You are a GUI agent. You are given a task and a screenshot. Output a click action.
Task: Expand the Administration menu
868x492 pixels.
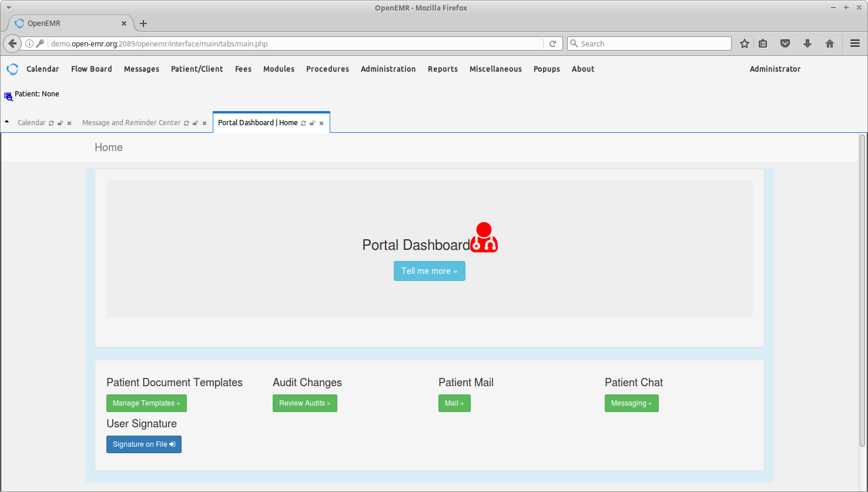point(388,69)
